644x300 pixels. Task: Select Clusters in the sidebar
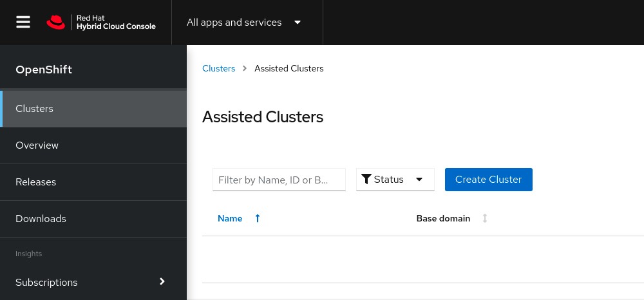34,109
